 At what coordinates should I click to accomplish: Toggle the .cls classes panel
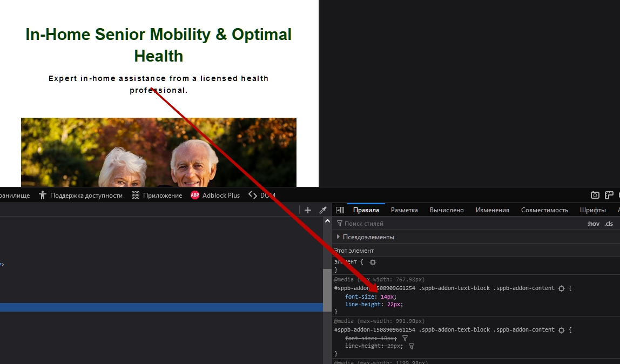(x=609, y=224)
